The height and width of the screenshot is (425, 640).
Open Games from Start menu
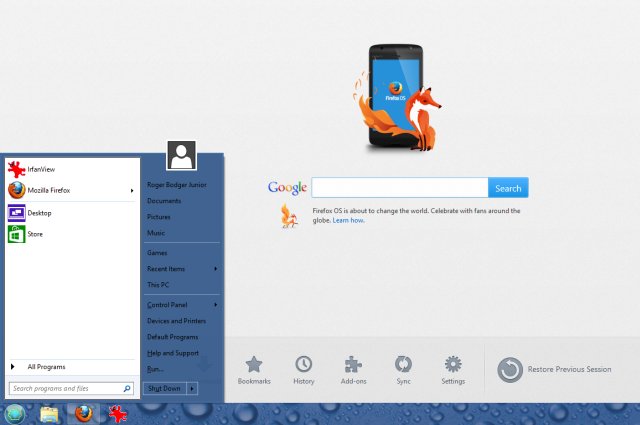[x=157, y=253]
